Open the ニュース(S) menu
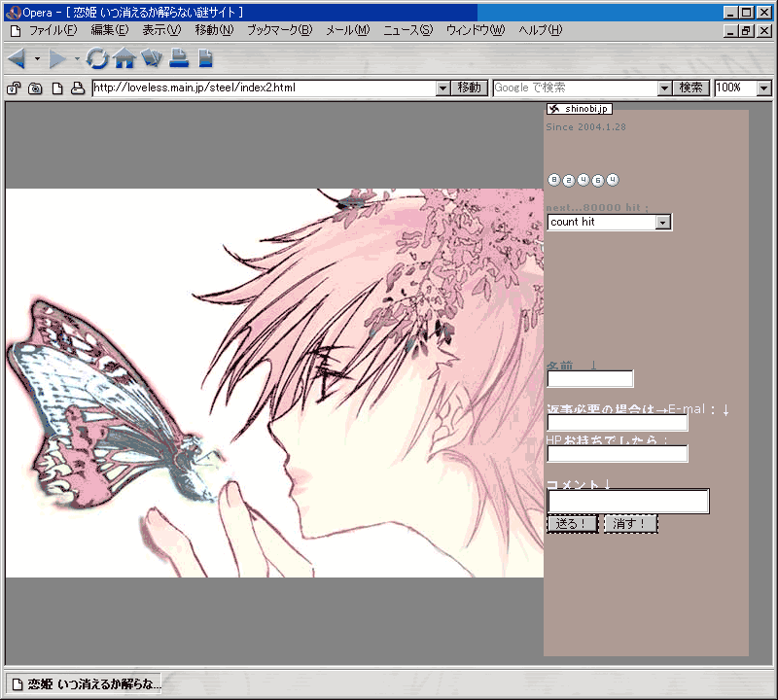 point(407,30)
